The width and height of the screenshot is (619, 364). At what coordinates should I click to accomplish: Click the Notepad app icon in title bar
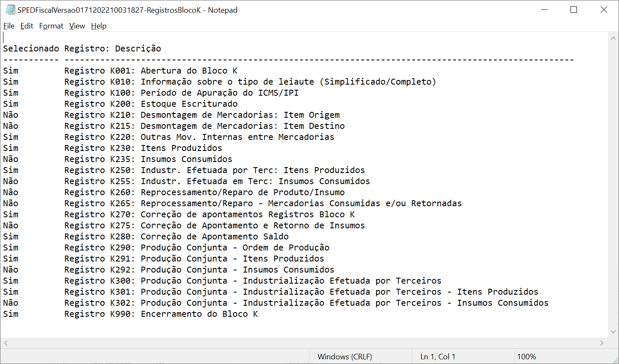(x=10, y=10)
